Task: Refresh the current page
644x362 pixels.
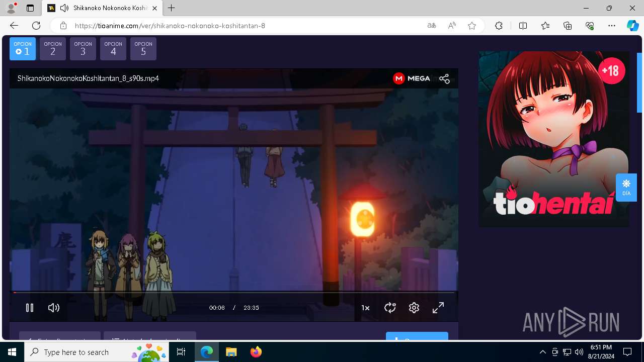Action: pyautogui.click(x=36, y=26)
